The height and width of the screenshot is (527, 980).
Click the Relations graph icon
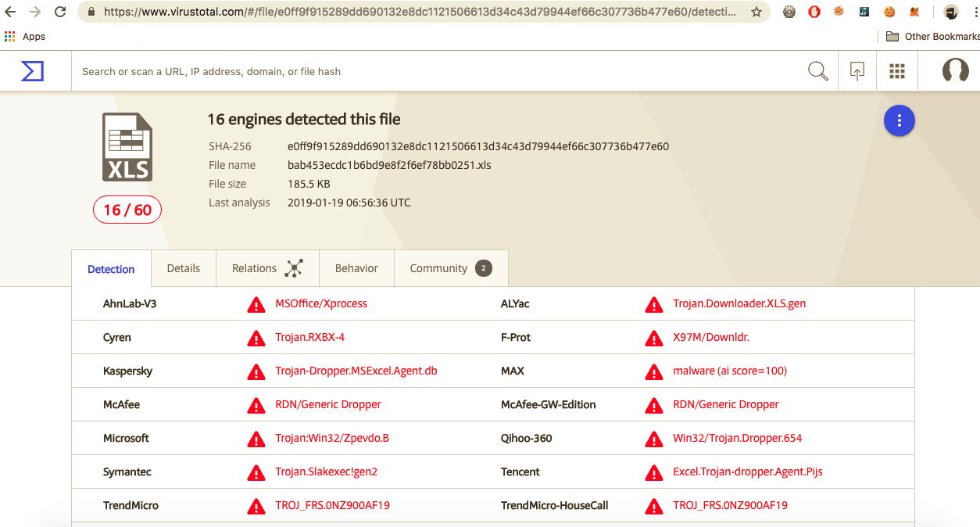point(293,268)
